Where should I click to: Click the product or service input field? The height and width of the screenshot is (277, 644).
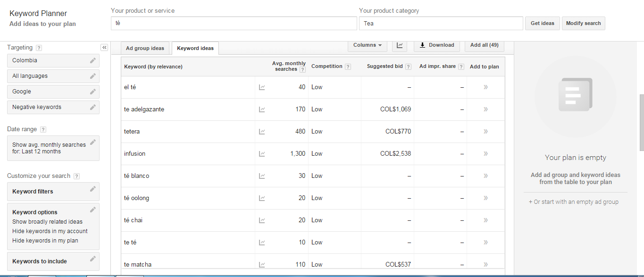[234, 24]
